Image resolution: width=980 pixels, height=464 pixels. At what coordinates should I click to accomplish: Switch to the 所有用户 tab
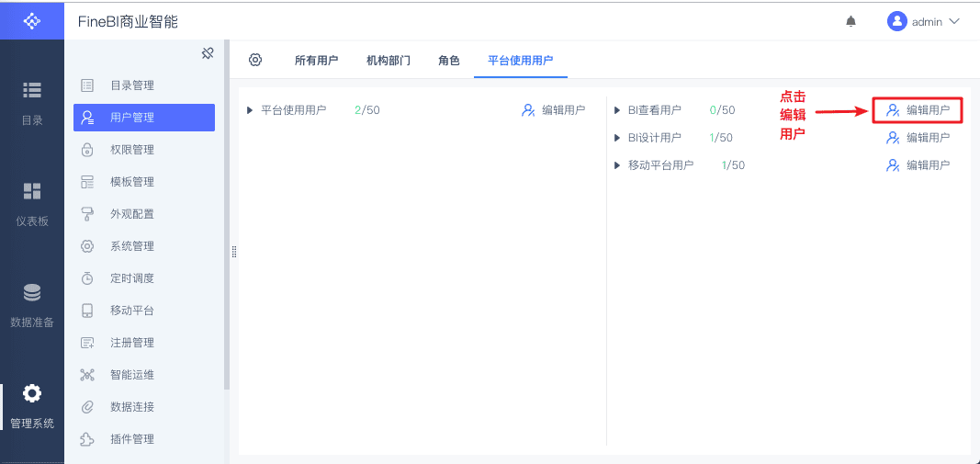316,61
